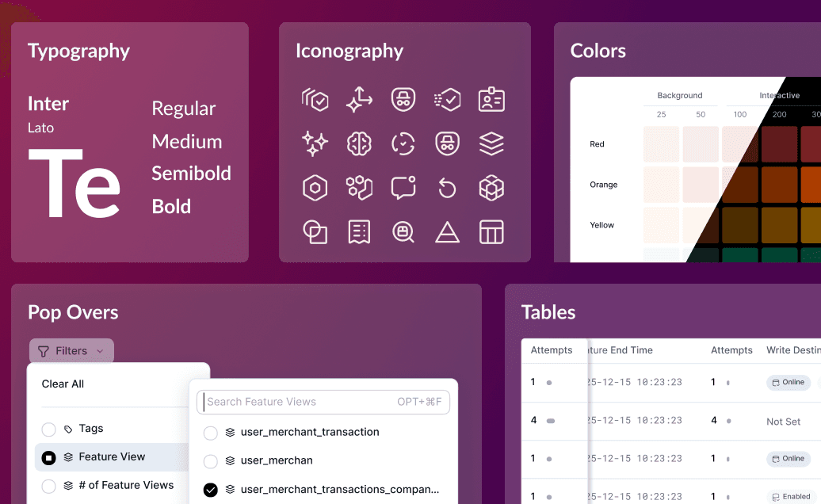Click the funnel icon on Filters button
Screen dimensions: 821x504
(x=44, y=351)
